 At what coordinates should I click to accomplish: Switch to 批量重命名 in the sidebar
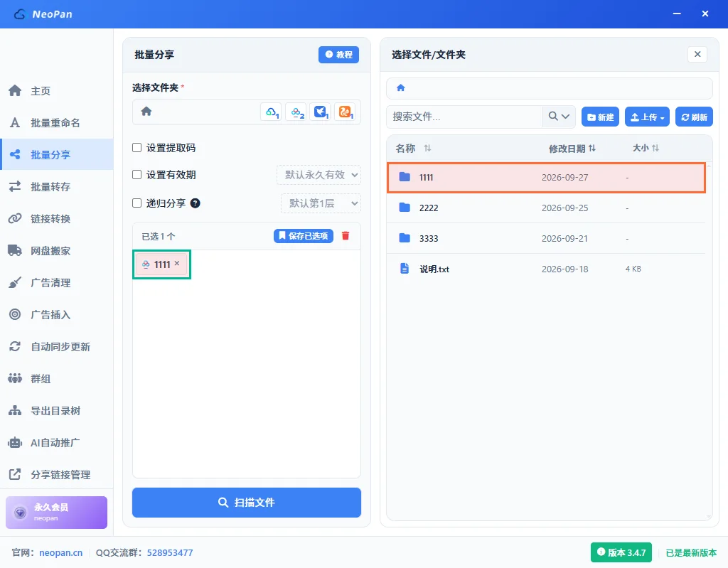point(57,122)
